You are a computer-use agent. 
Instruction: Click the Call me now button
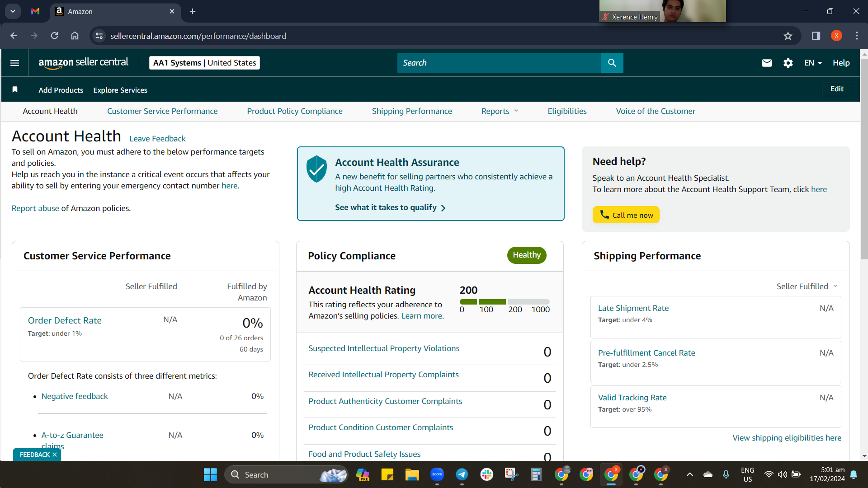click(626, 215)
